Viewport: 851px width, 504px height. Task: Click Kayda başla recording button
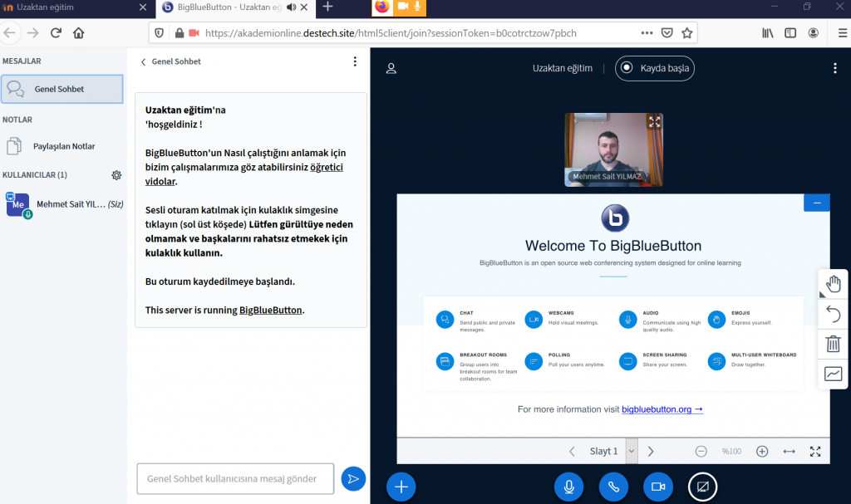point(655,68)
